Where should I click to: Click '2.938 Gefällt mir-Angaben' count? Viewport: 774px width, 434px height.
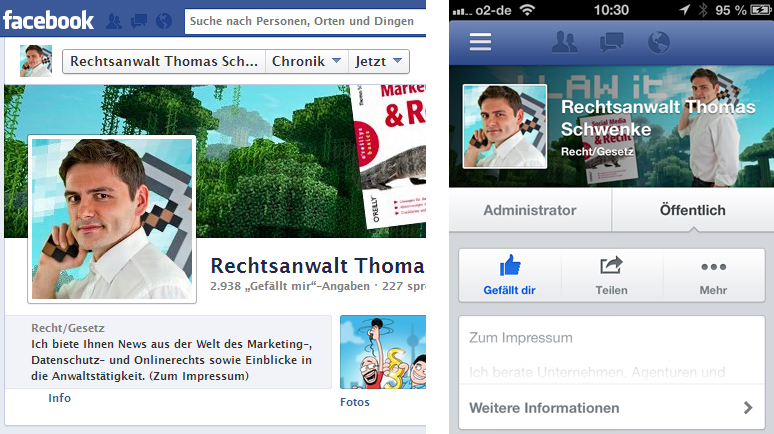290,286
